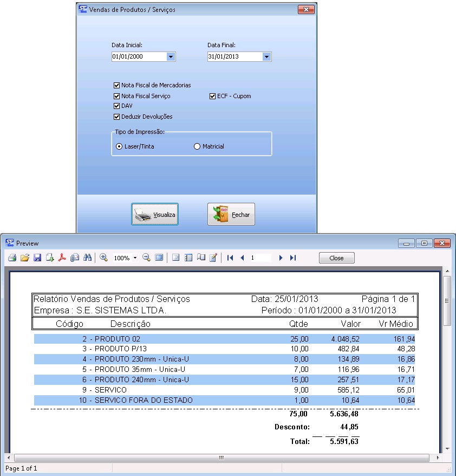Toggle the ECF - Cupom checkbox
Viewport: 456px width, 476px height.
tap(213, 96)
